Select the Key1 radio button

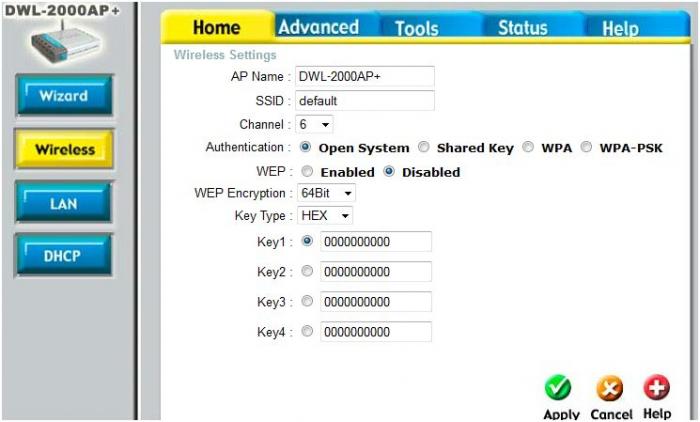click(307, 241)
